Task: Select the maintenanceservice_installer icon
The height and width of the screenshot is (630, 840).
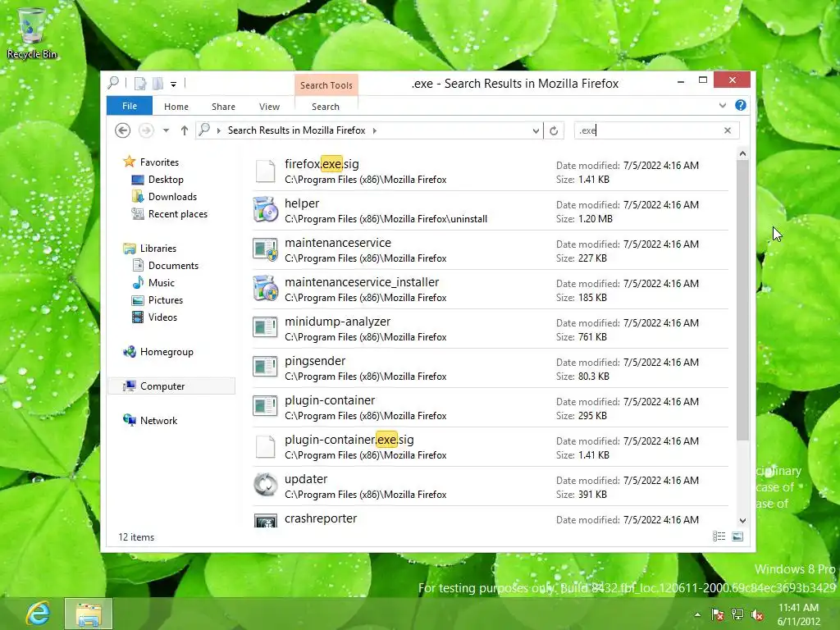Action: [x=265, y=289]
